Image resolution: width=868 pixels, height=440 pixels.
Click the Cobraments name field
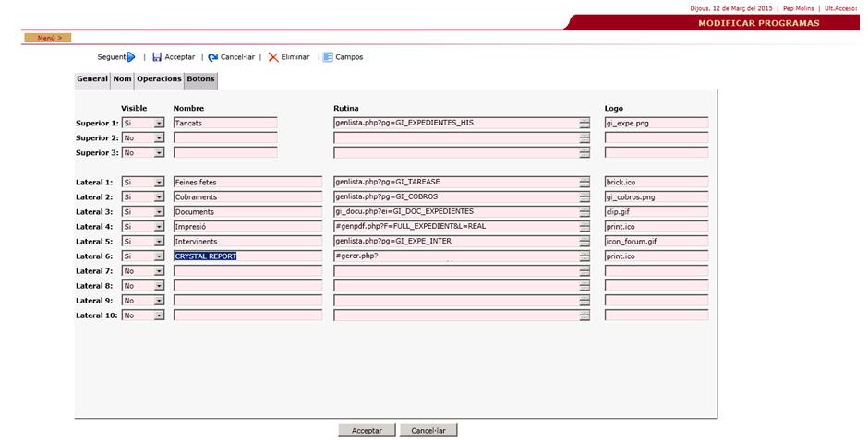pyautogui.click(x=247, y=197)
